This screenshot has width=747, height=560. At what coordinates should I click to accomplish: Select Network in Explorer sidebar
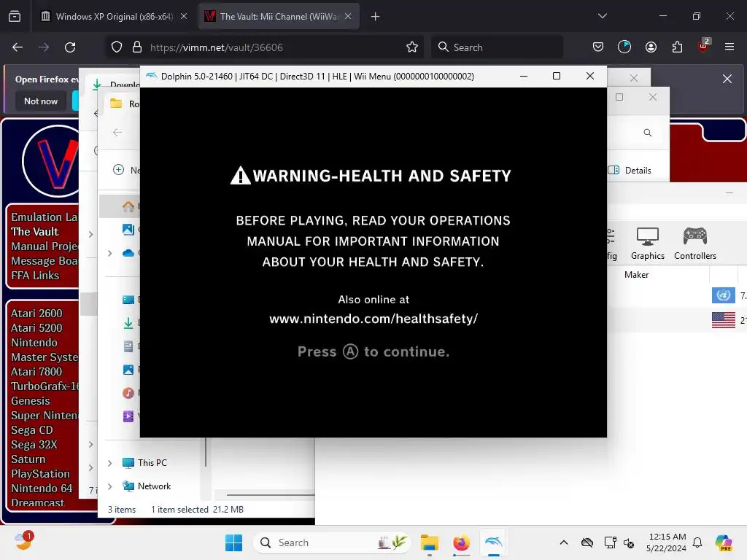[x=154, y=486]
